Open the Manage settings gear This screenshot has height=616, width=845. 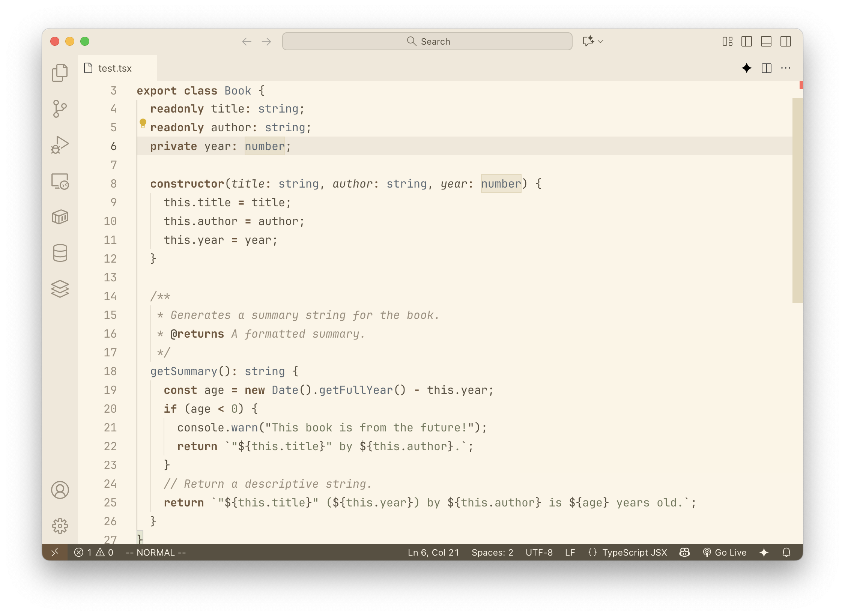point(60,526)
